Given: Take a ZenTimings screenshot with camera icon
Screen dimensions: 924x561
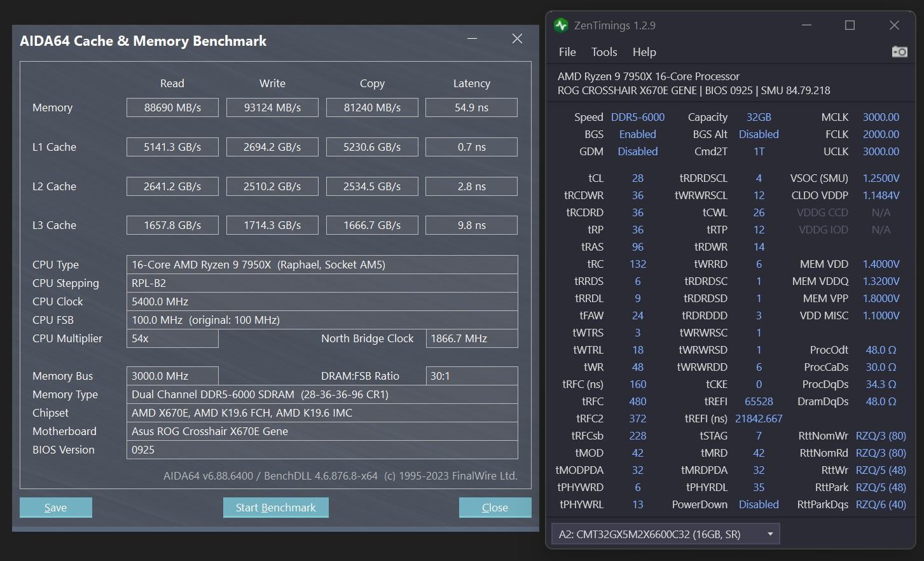Looking at the screenshot, I should (x=899, y=52).
